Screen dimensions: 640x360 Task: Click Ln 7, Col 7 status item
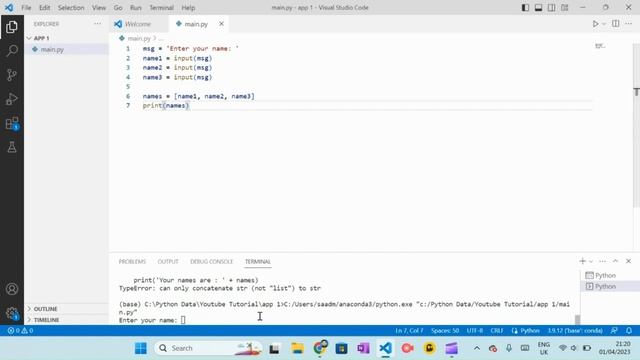coord(409,331)
